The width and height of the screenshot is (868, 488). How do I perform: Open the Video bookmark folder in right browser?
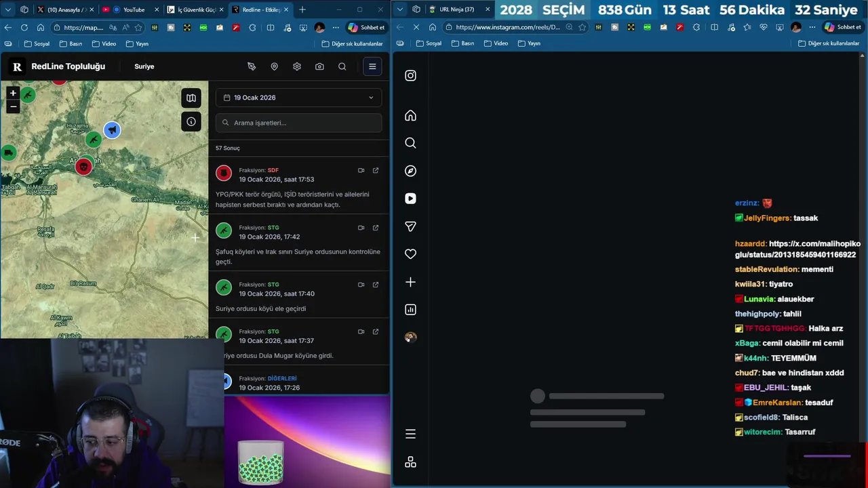[496, 43]
